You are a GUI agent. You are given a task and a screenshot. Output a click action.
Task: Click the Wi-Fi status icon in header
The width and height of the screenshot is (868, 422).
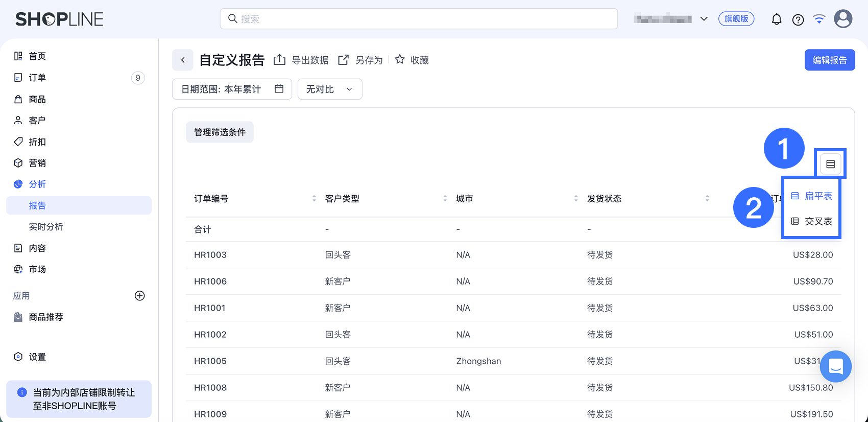819,19
